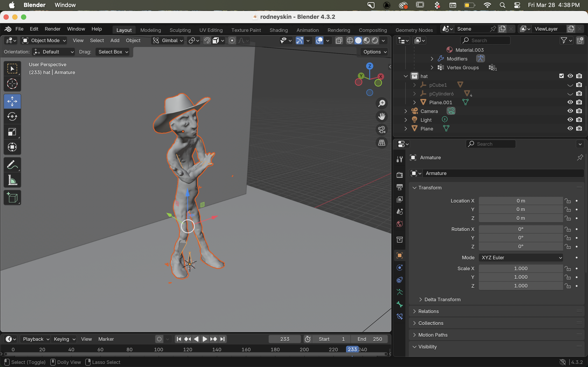Switch to perspective/orthographic grid icon
Viewport: 588px width, 367px height.
[382, 143]
